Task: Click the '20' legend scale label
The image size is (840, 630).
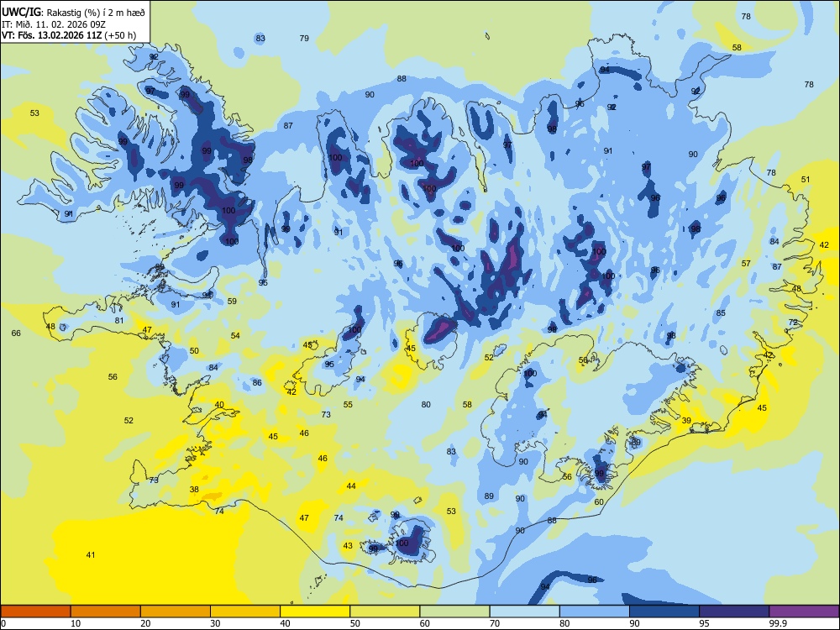Action: (145, 623)
